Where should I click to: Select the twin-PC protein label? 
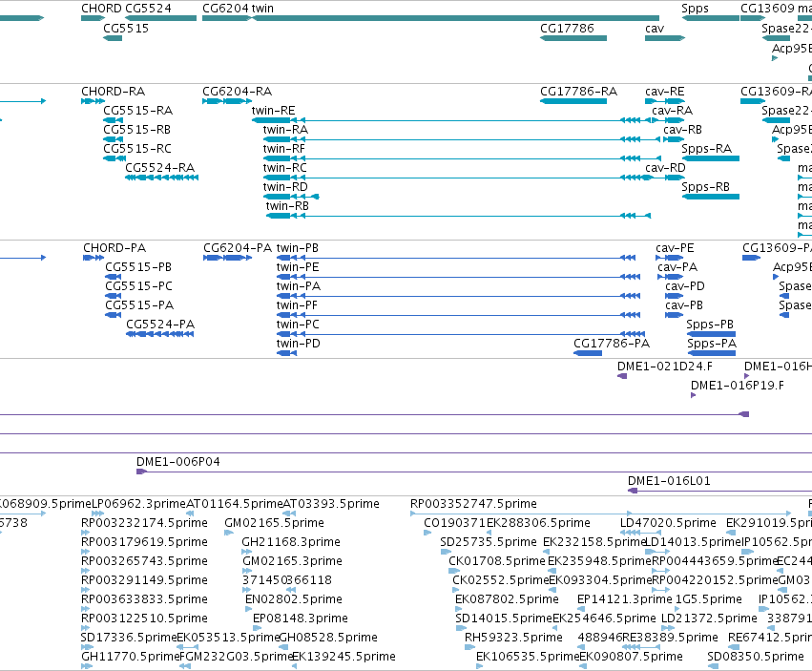[298, 325]
